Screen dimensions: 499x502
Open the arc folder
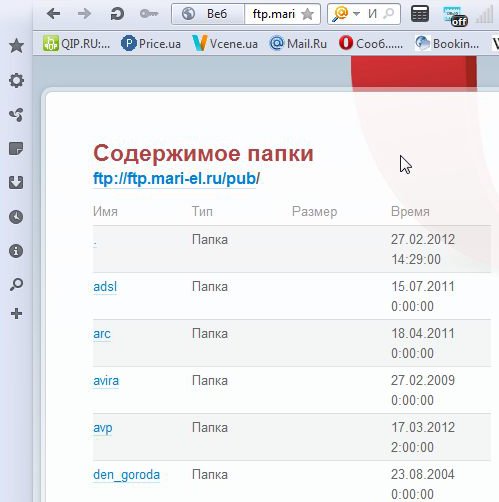(102, 334)
